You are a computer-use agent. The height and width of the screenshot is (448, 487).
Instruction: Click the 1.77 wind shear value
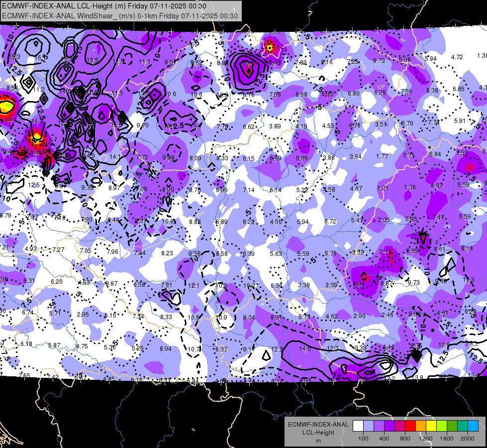[382, 156]
